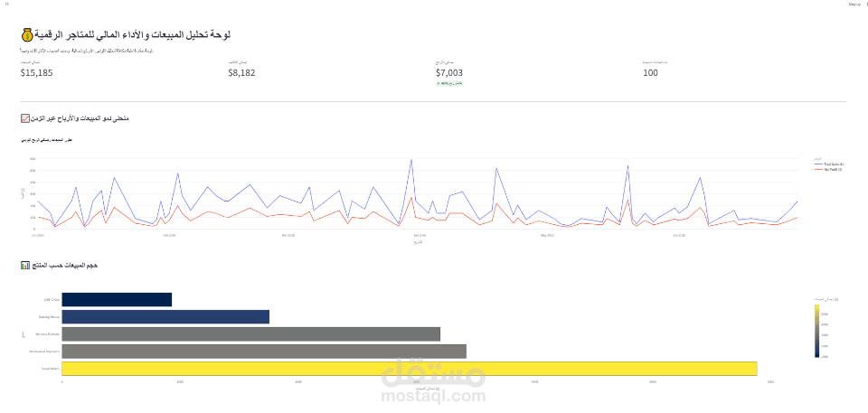Click the Mechanical Keyboard bar
Screen dimensions: 868x413
click(x=264, y=352)
